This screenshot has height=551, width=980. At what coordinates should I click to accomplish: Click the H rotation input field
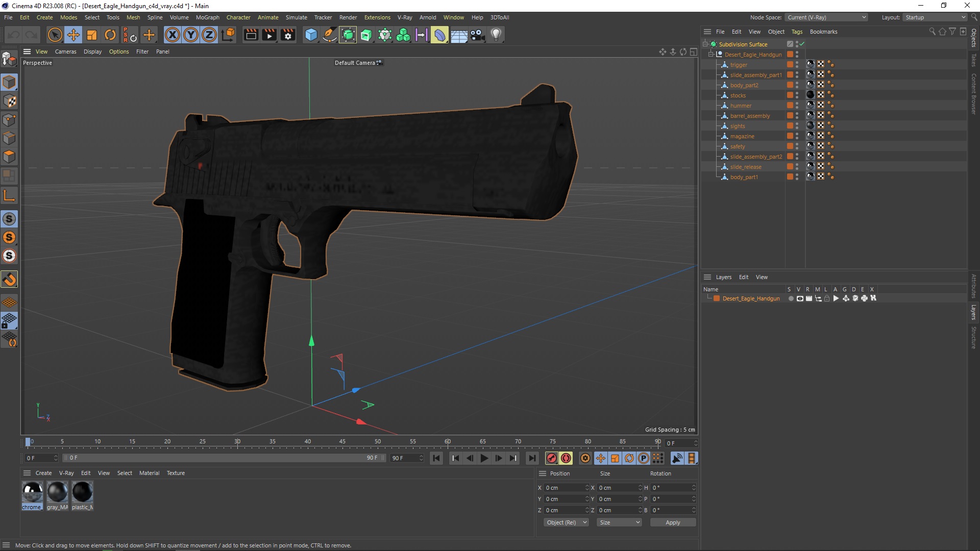673,488
